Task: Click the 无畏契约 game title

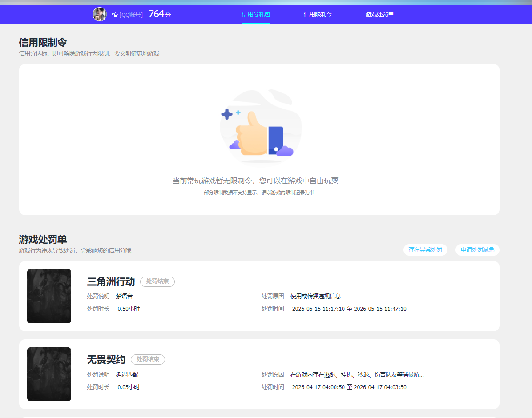Action: [106, 360]
